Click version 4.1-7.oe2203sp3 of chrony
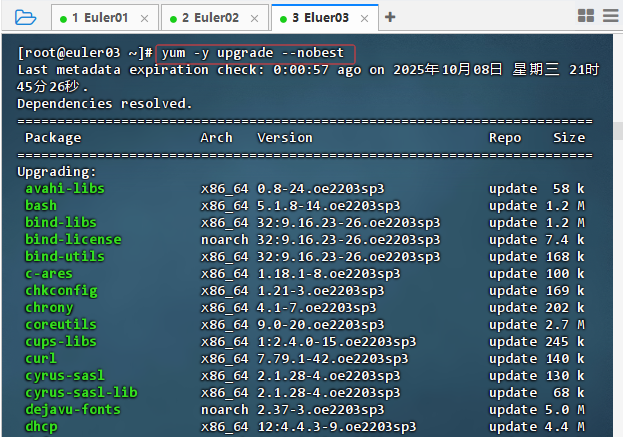 317,308
